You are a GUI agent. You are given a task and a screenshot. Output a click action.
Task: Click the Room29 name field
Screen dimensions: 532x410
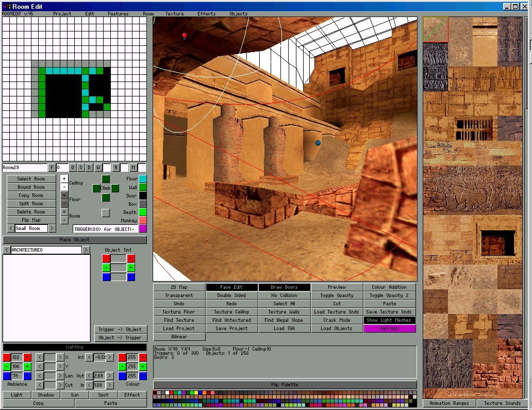click(24, 167)
